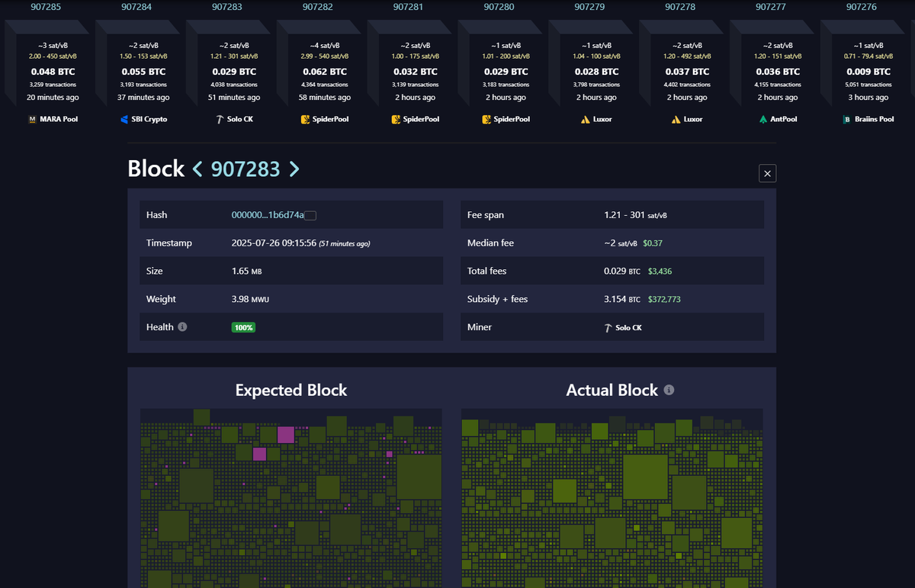Click the 100% health badge

(244, 327)
